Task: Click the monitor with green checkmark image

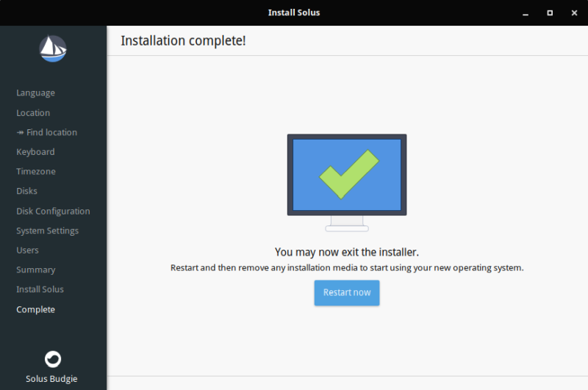Action: [347, 182]
